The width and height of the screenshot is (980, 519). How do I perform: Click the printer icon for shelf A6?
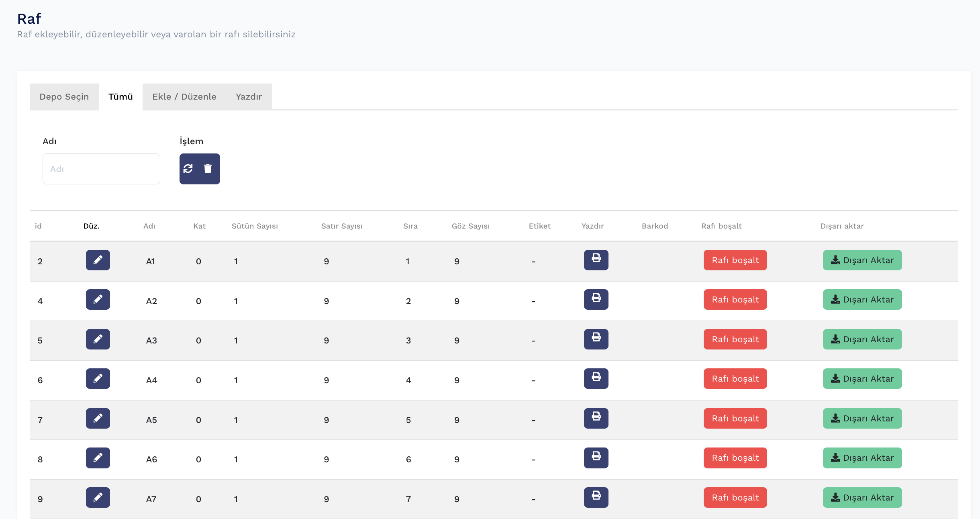tap(596, 458)
